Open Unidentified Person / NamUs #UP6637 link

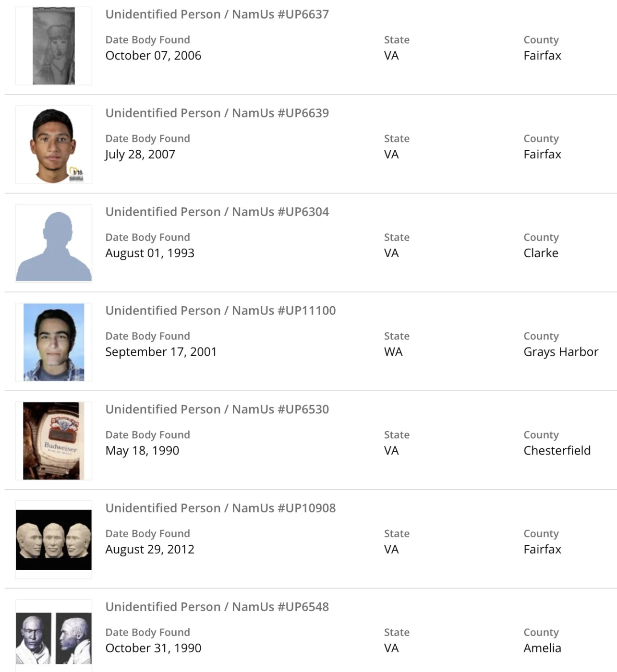tap(217, 14)
